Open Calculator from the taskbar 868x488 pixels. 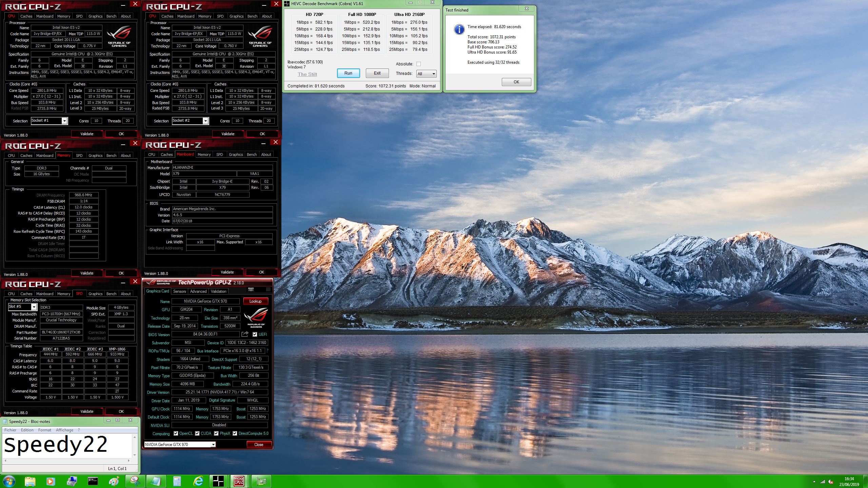coord(177,481)
